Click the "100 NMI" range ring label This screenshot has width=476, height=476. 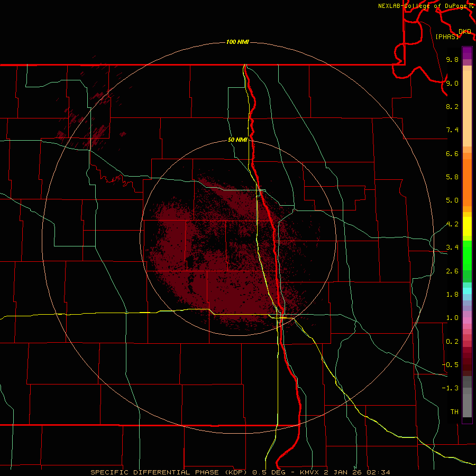click(237, 42)
